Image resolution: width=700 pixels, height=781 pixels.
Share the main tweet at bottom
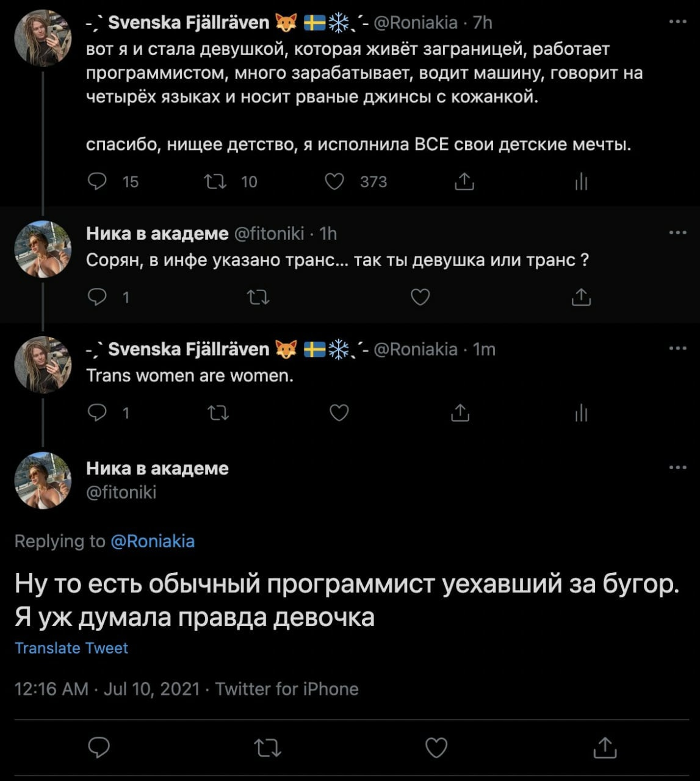(x=604, y=747)
